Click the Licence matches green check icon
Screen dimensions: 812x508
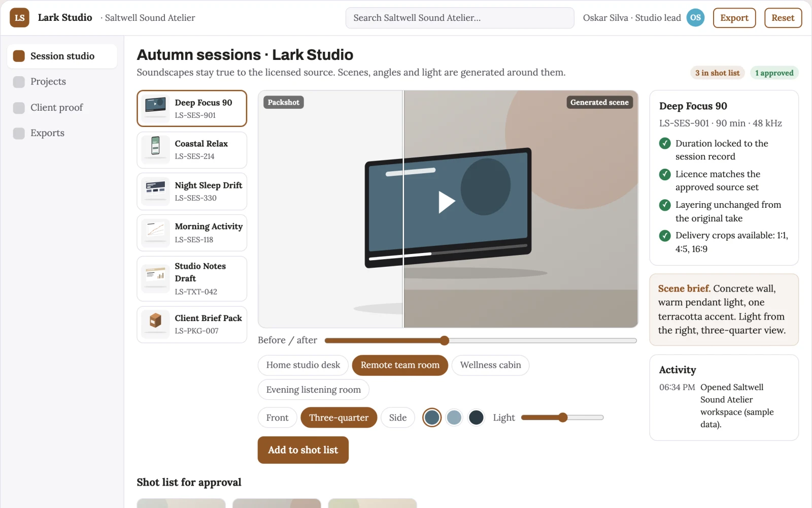coord(665,174)
